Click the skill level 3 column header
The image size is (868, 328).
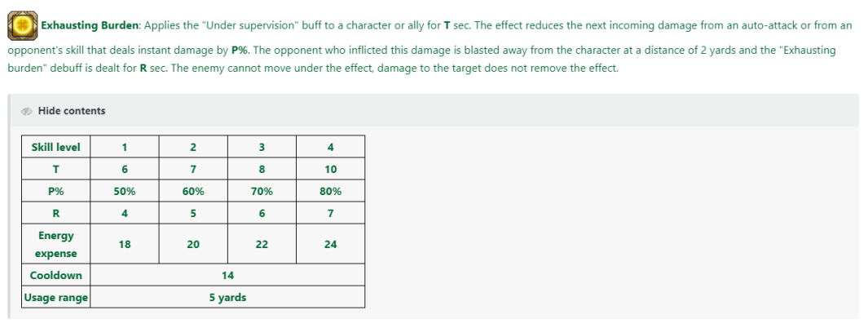tap(262, 147)
